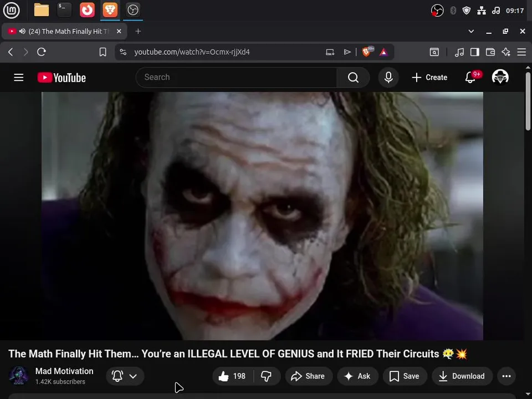Viewport: 532px width, 399px height.
Task: Select the YouTube video tab
Action: pyautogui.click(x=64, y=31)
